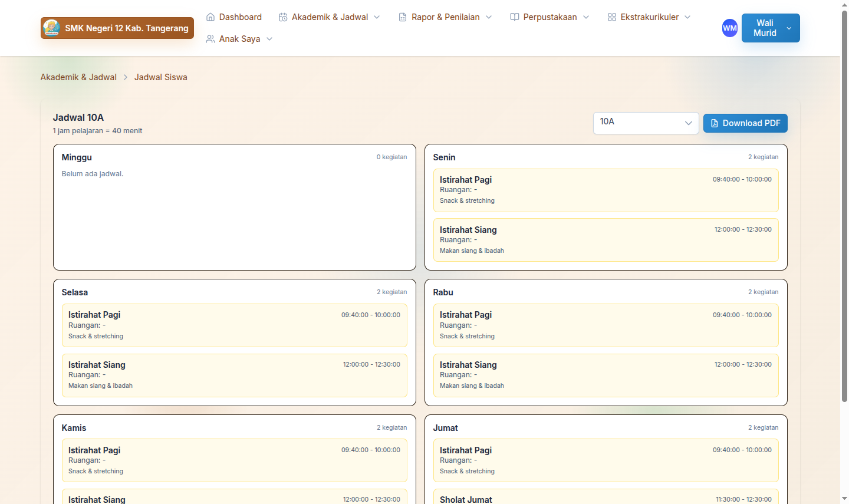
Task: Open the Ekstrakurikuler menu
Action: 649,17
